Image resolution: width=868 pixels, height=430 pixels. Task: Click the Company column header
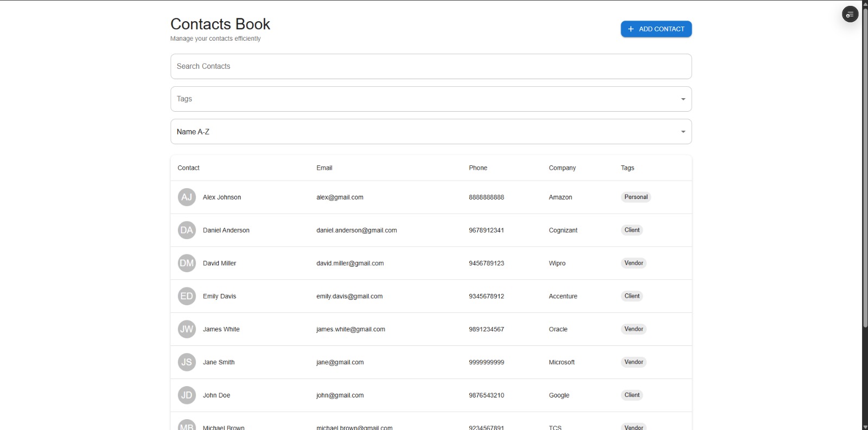(x=562, y=168)
